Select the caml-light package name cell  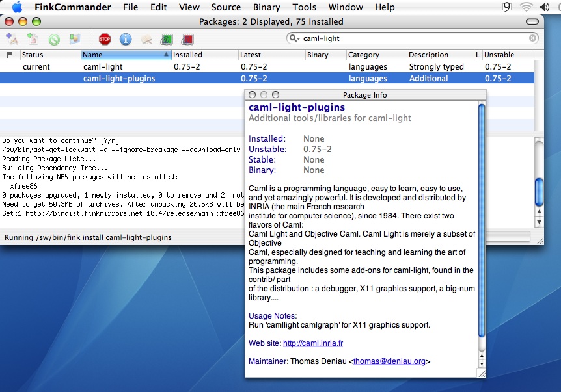(103, 67)
